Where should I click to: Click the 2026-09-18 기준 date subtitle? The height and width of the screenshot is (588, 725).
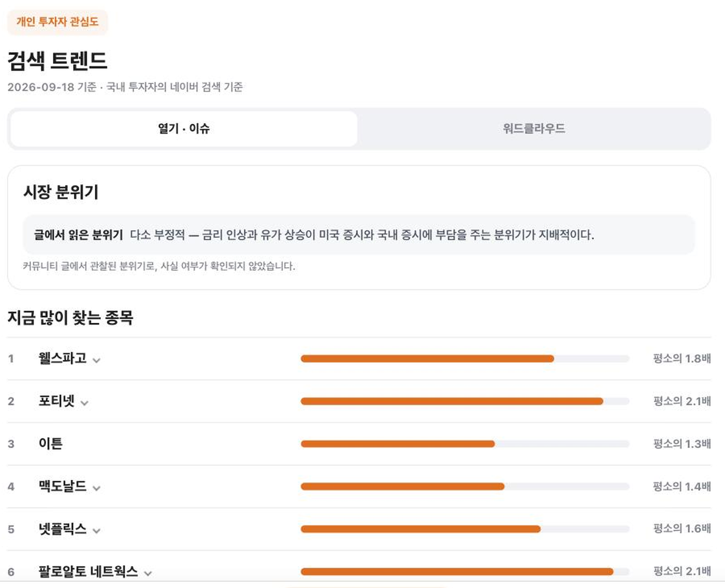point(125,87)
